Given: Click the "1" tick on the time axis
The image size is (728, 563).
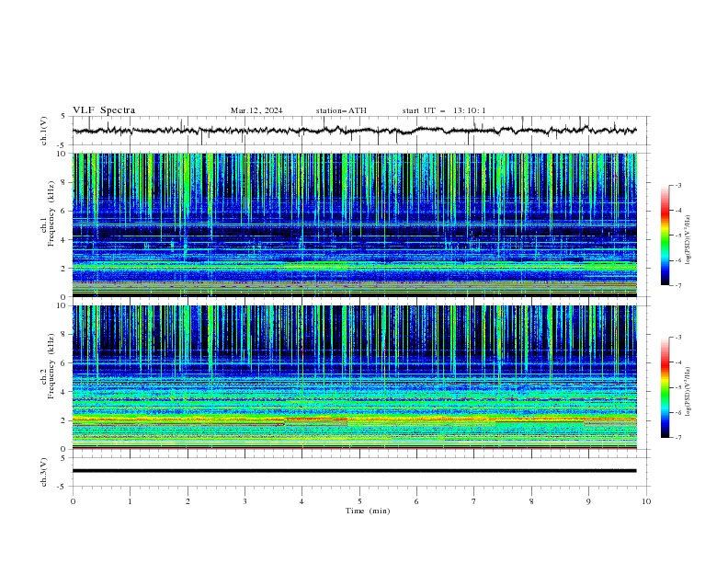Looking at the screenshot, I should tap(130, 501).
